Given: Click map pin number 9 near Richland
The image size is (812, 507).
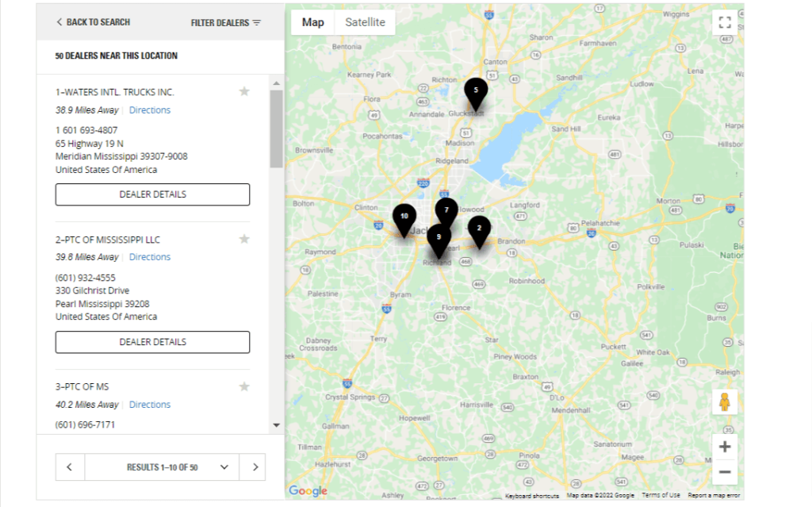Looking at the screenshot, I should tap(439, 238).
